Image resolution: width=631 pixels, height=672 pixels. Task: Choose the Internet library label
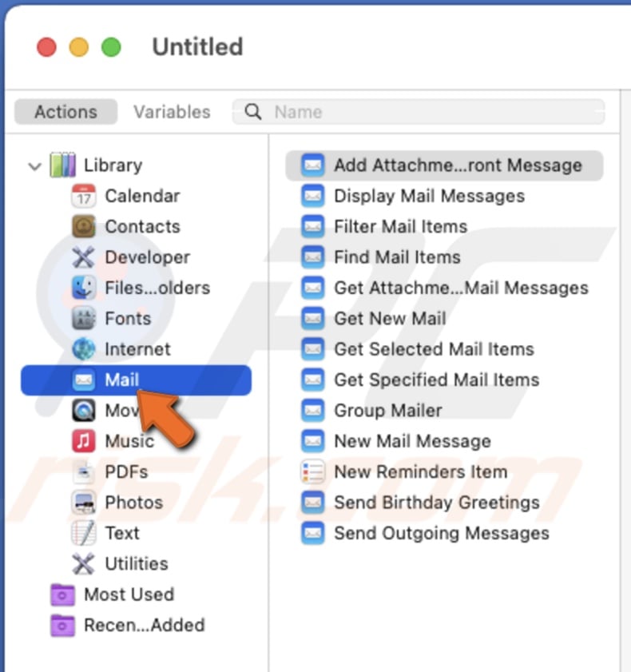(x=137, y=349)
